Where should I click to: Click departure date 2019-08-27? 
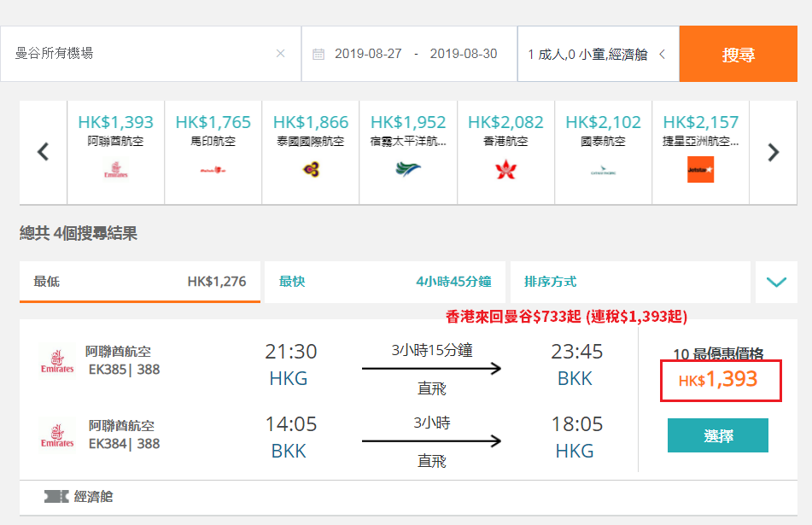(x=368, y=54)
